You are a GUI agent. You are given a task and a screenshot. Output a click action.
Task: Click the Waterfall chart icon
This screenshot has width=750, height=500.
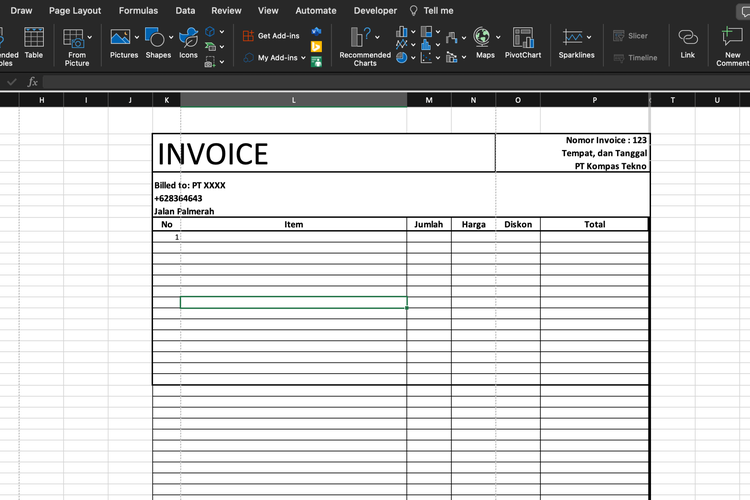[x=452, y=37]
